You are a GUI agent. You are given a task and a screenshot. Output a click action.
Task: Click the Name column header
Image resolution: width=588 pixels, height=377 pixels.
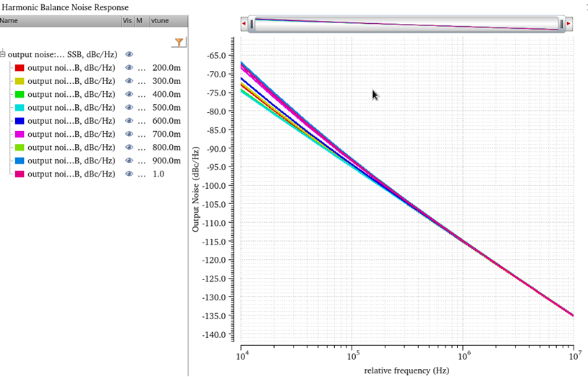58,21
